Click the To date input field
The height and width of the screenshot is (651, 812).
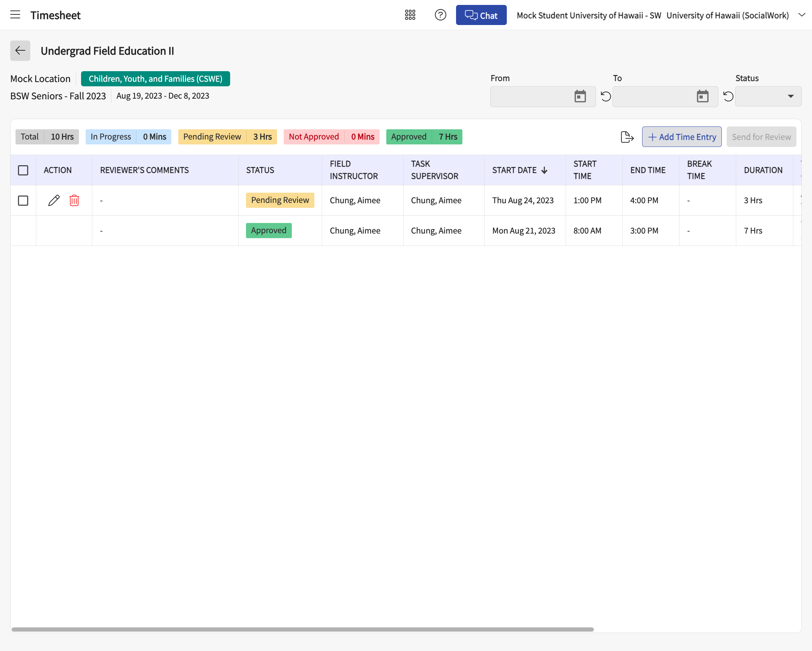click(x=665, y=97)
